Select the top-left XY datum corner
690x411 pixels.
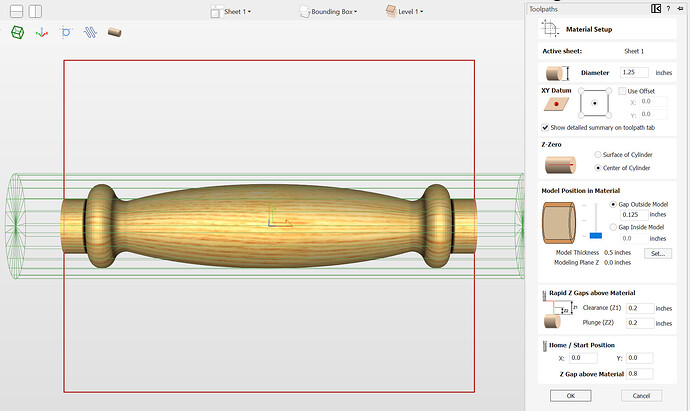pos(581,91)
